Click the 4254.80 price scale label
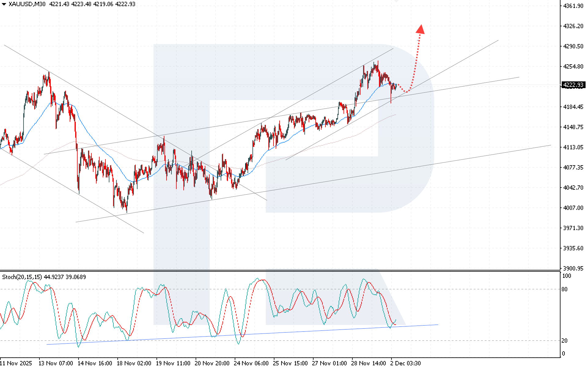Image resolution: width=588 pixels, height=369 pixels. tap(573, 66)
